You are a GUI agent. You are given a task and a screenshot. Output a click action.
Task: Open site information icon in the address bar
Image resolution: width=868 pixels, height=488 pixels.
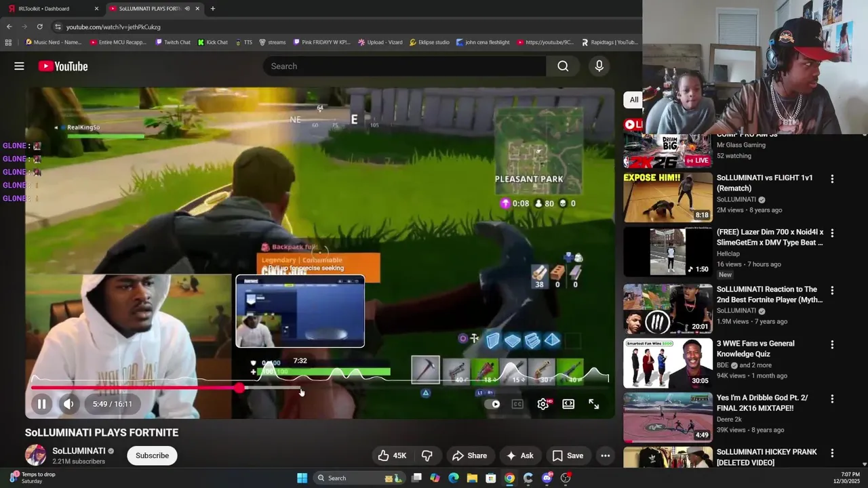pyautogui.click(x=58, y=26)
